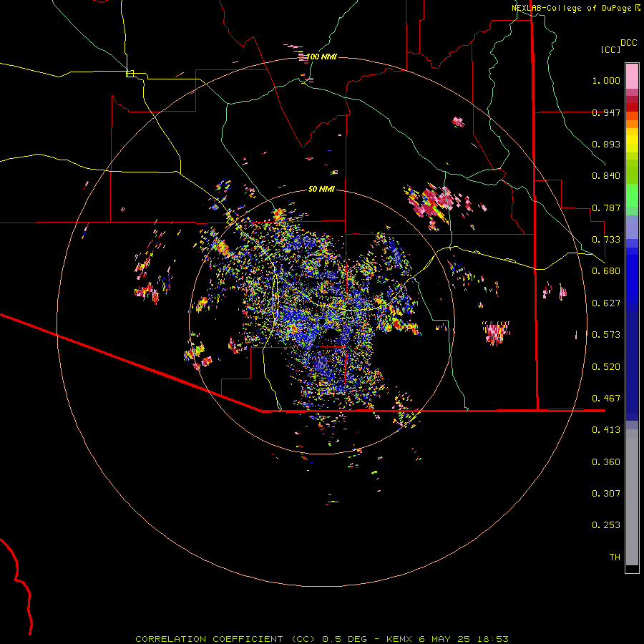Screen dimensions: 644x644
Task: Click the Correlation Coefficient KEMX caption
Action: click(x=322, y=639)
